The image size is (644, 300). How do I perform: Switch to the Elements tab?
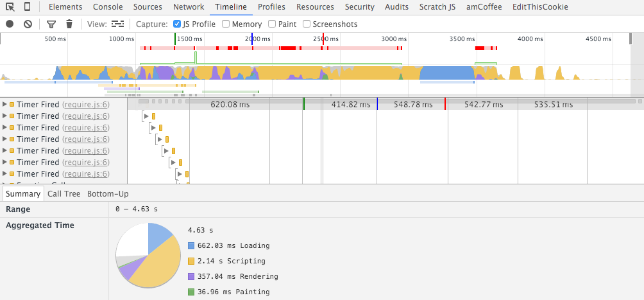tap(65, 7)
